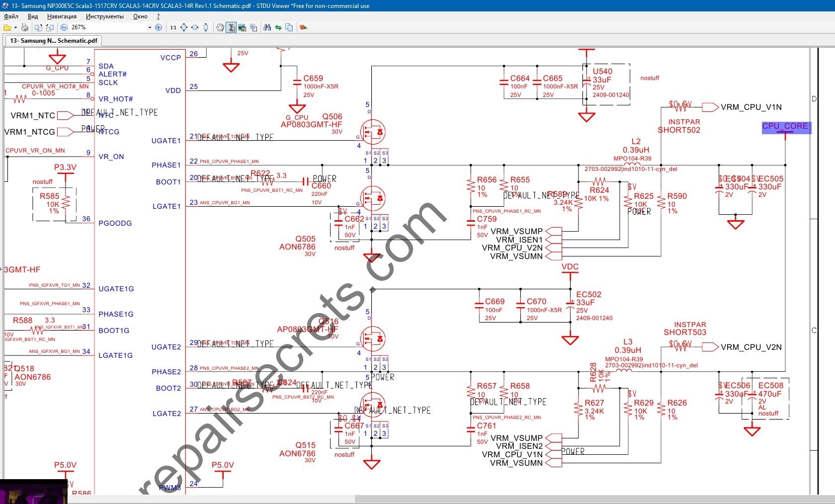Open the Инструменты menu

[x=104, y=16]
